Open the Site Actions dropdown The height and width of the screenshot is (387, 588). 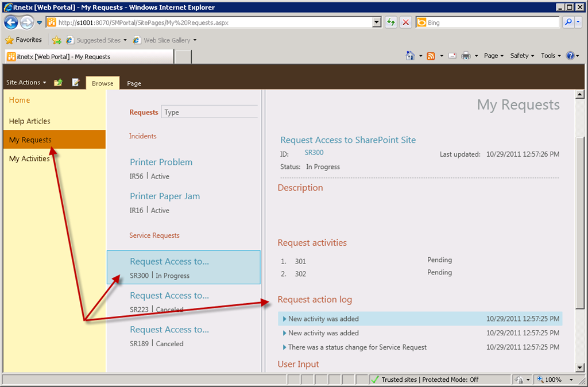pyautogui.click(x=26, y=83)
